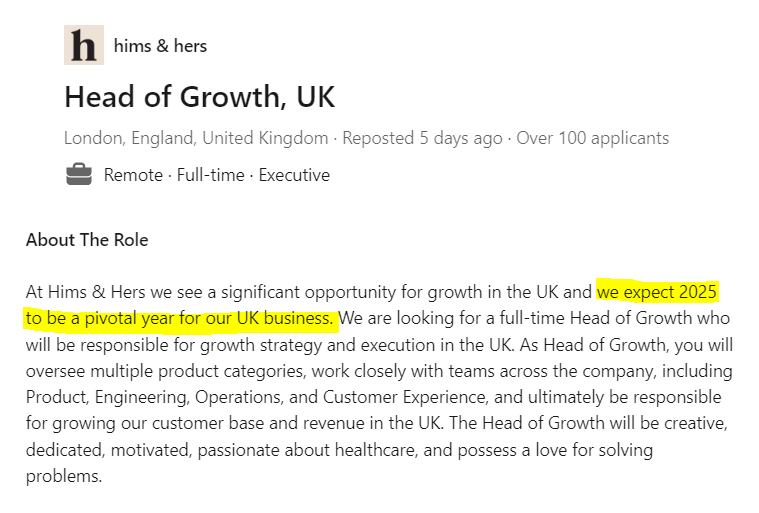
Task: Click the Executive seniority label
Action: 294,175
